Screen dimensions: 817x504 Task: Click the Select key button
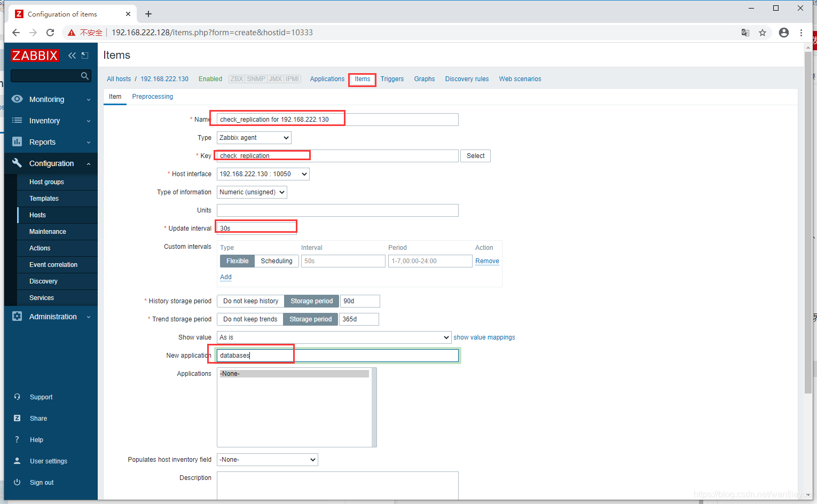click(x=475, y=156)
